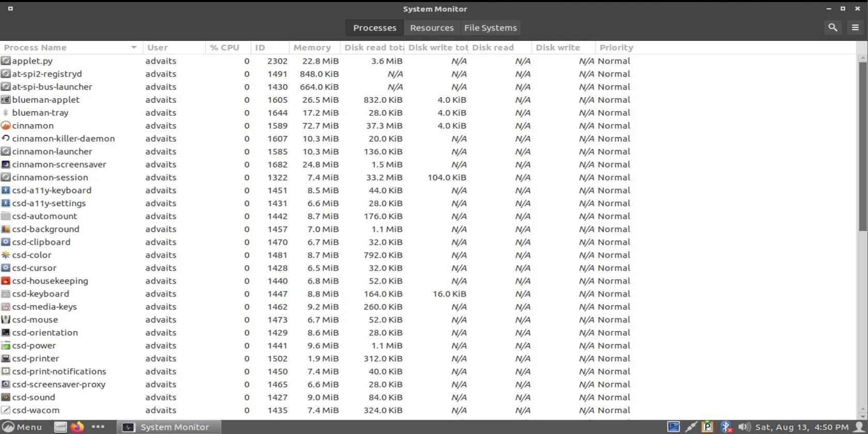Toggle sort order via Process Name column arrow

tap(134, 48)
